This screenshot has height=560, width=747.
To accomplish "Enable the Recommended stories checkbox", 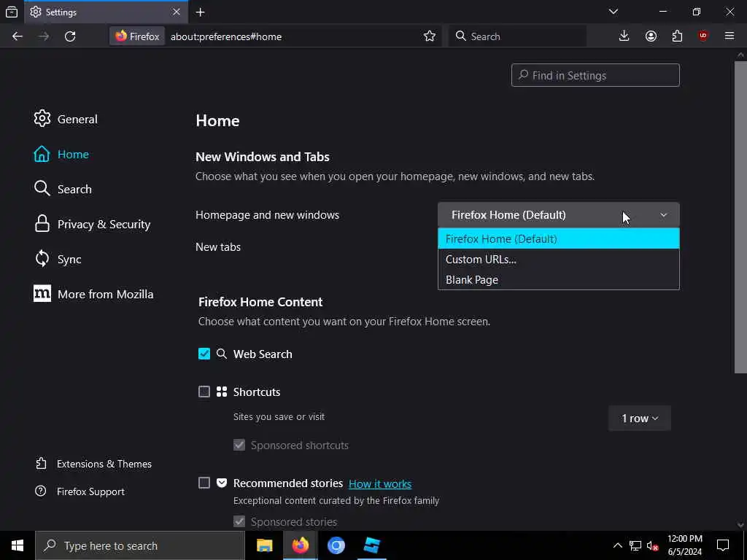I will 204,483.
